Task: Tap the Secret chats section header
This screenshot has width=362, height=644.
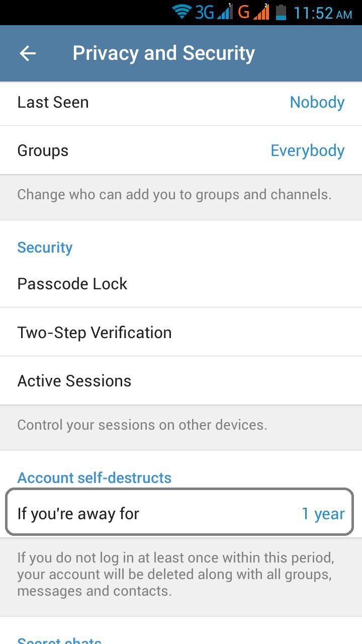Action: tap(59, 640)
